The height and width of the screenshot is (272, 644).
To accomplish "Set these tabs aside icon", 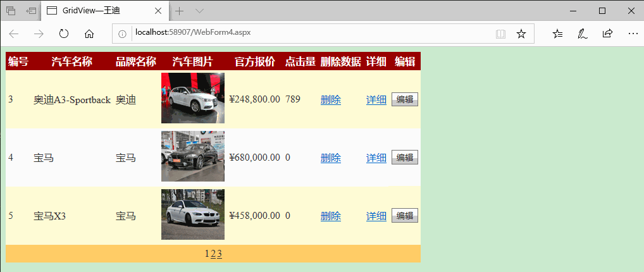I will coord(31,11).
